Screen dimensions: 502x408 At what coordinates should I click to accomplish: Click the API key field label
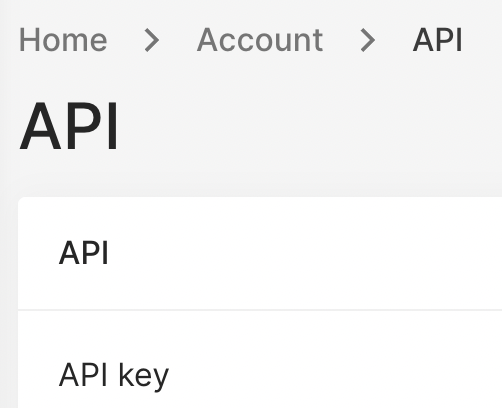[114, 376]
